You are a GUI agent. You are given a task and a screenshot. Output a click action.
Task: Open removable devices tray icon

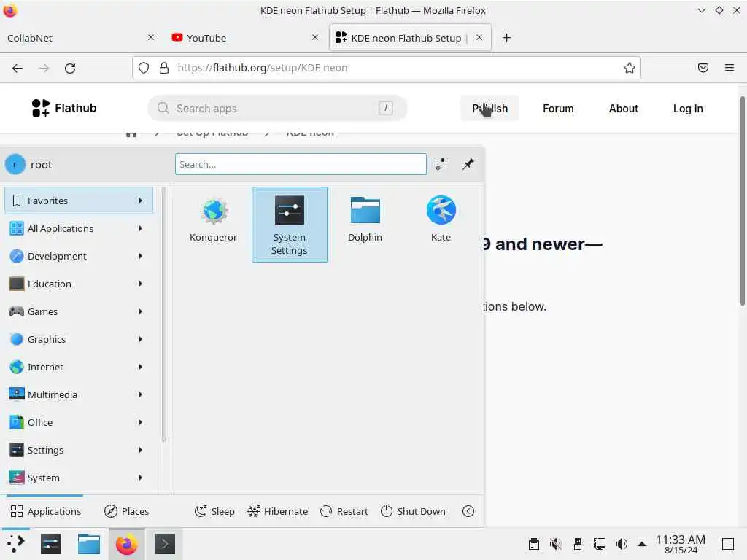(x=578, y=544)
